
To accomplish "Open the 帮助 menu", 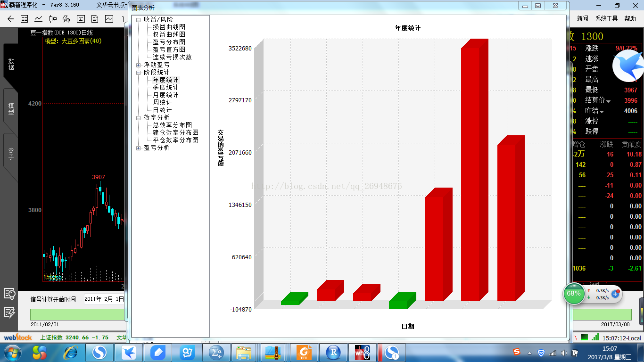I will click(x=630, y=18).
